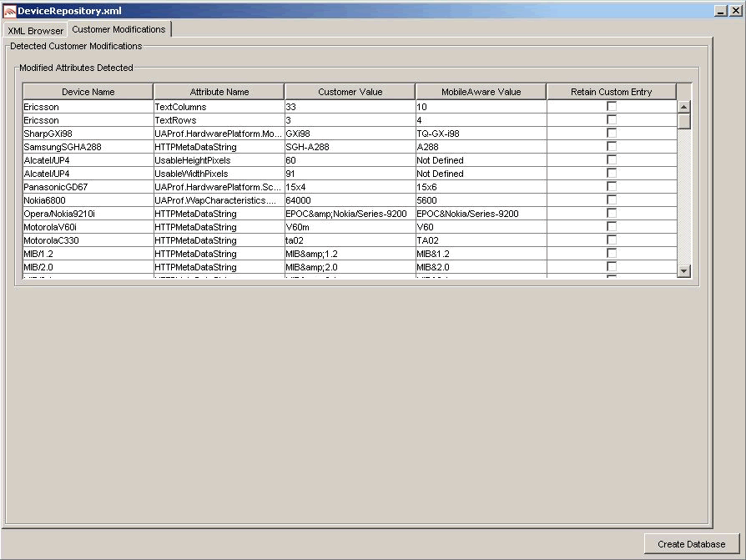The image size is (746, 560).
Task: Check the retain box for Nokia6800
Action: (612, 199)
